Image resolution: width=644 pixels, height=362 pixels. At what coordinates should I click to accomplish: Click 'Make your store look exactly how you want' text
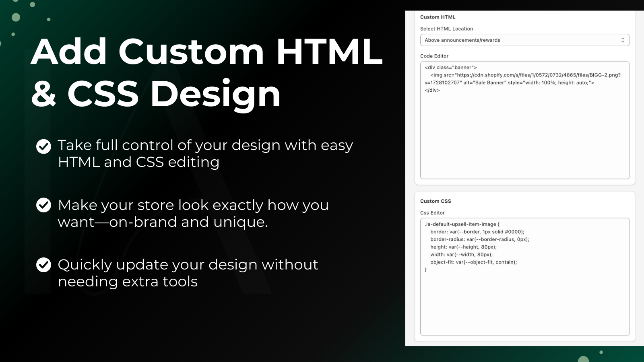(x=193, y=213)
